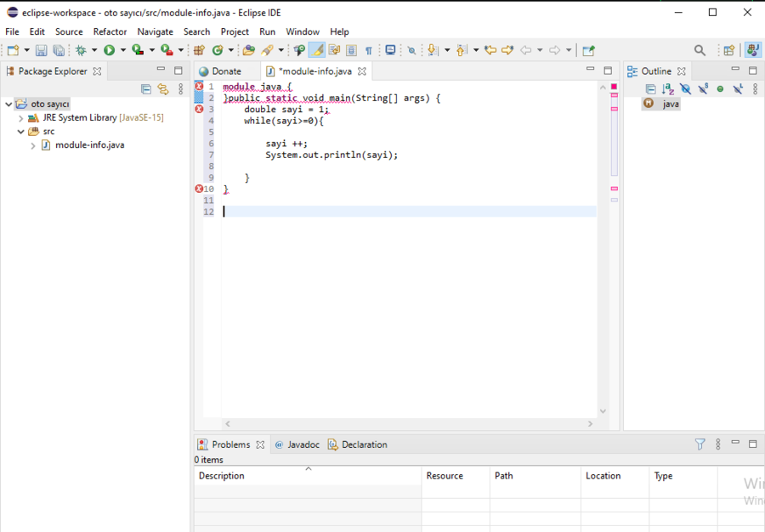Open the Debug configurations dropdown arrow

coord(94,50)
